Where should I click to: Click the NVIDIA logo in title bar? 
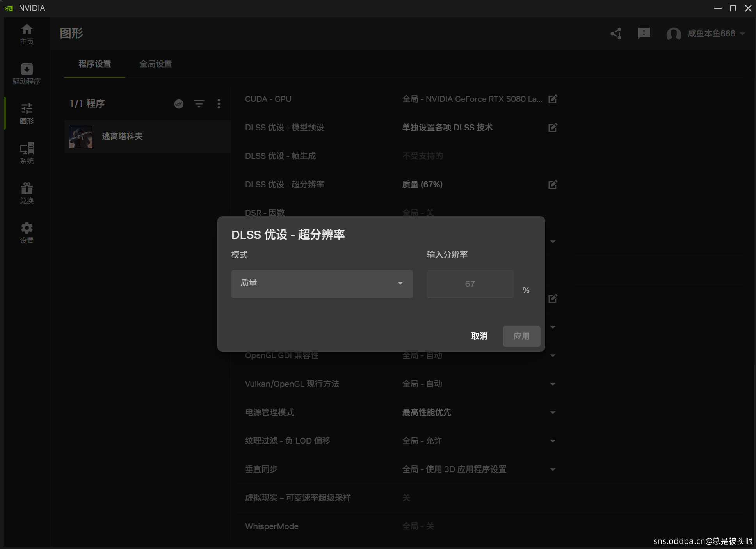tap(9, 8)
